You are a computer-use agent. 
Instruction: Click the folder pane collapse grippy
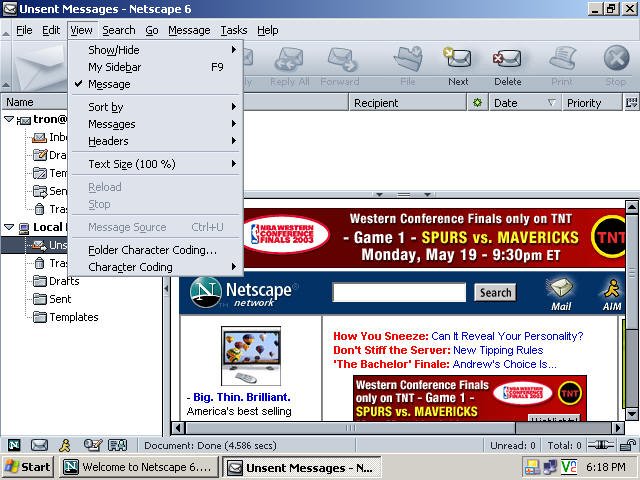pos(167,289)
